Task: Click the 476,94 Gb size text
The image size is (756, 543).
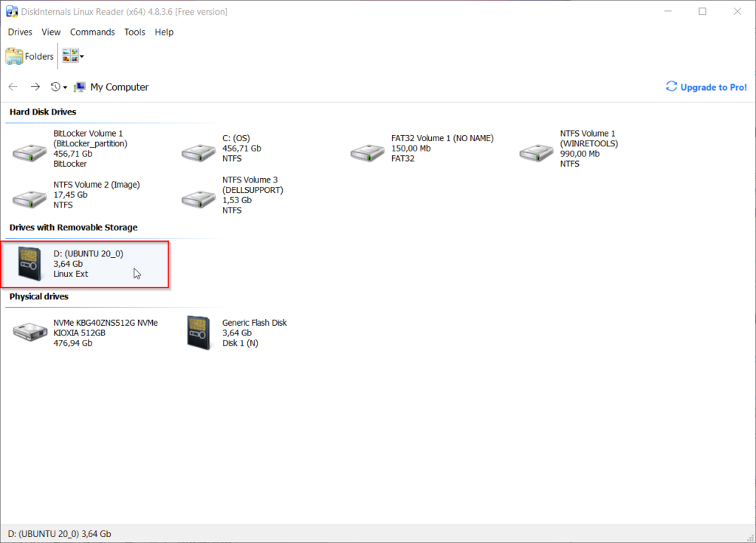Action: (73, 343)
